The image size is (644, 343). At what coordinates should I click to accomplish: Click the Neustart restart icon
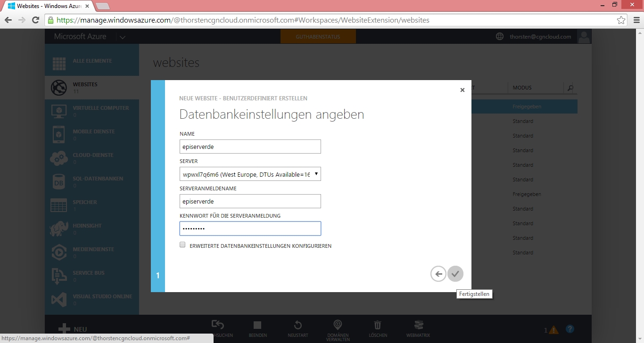click(297, 326)
